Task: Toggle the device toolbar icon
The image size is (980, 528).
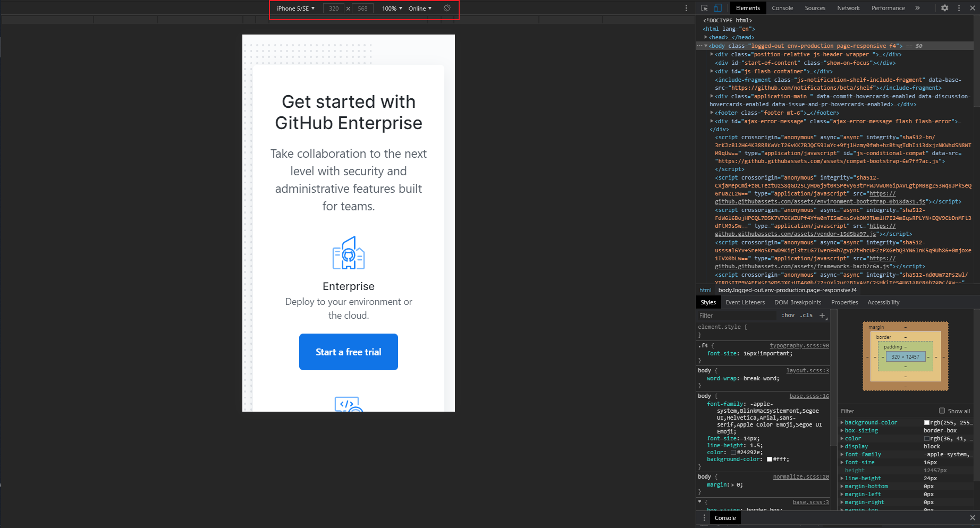Action: click(x=717, y=8)
